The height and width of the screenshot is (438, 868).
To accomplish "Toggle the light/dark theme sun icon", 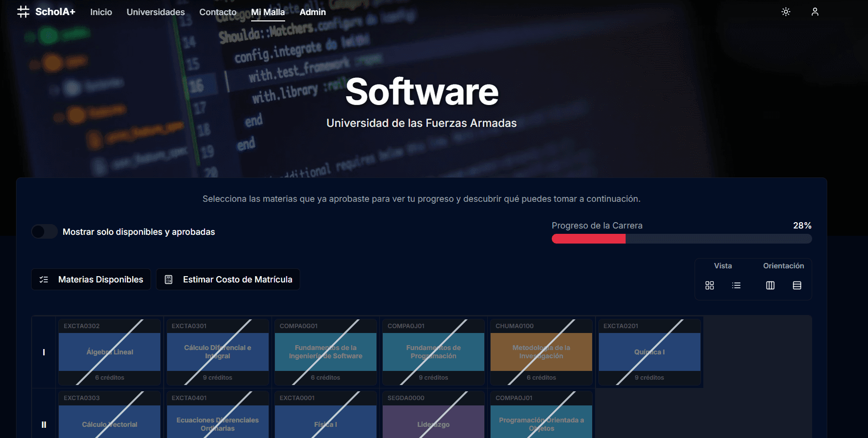I will point(785,12).
